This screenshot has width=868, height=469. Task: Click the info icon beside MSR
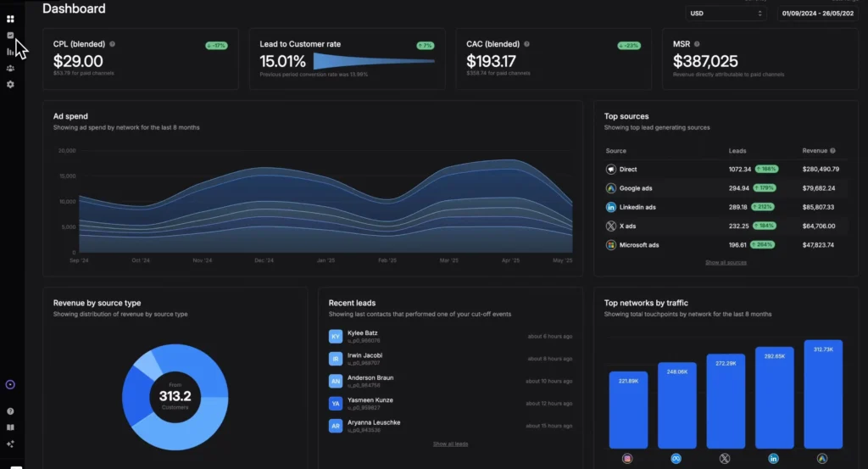point(698,44)
